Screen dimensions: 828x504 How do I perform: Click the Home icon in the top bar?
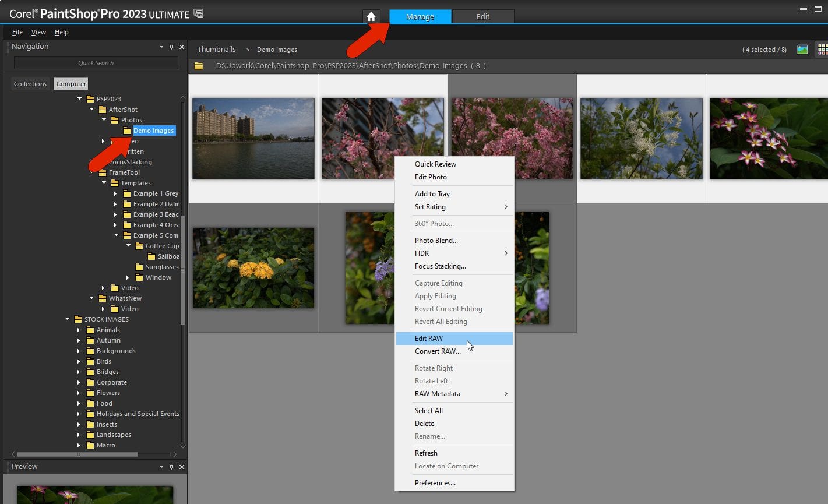point(371,16)
